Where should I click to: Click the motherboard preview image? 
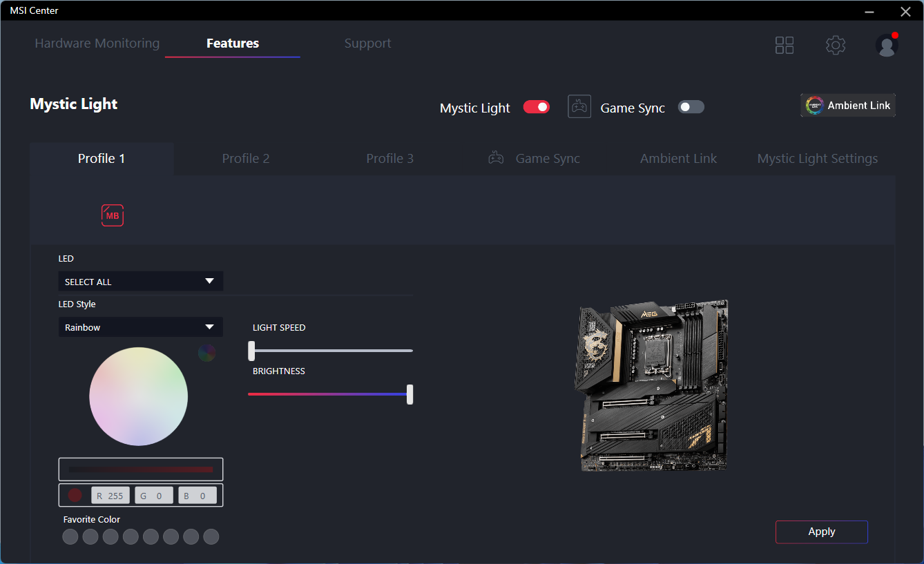coord(651,385)
